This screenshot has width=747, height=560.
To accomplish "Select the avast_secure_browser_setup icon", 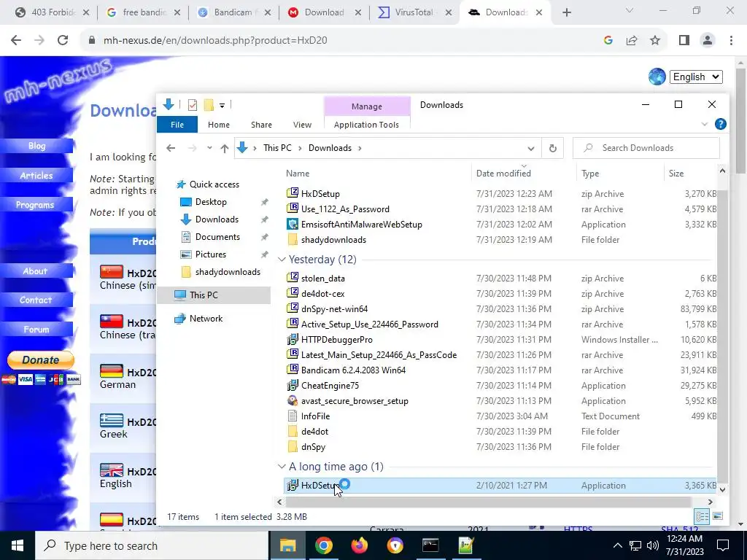I will tap(292, 400).
